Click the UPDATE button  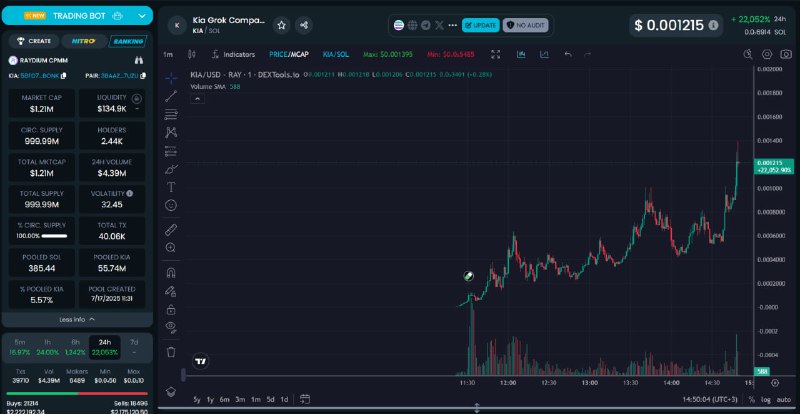[481, 25]
